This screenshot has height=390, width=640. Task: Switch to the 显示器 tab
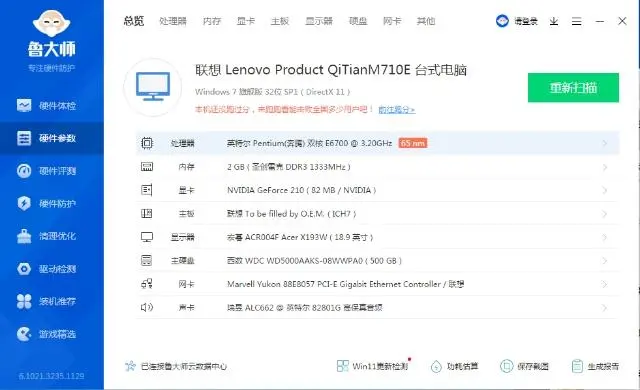click(319, 21)
